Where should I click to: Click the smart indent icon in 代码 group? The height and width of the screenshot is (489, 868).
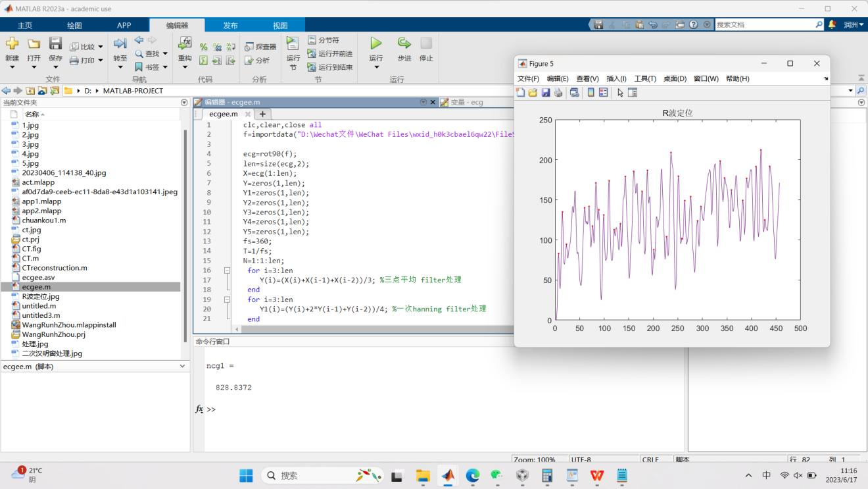click(x=204, y=61)
